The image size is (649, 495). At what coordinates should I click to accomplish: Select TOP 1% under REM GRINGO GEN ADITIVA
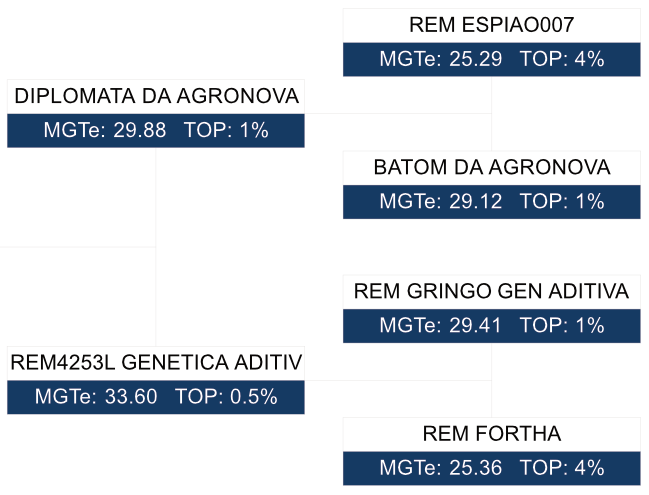(562, 326)
